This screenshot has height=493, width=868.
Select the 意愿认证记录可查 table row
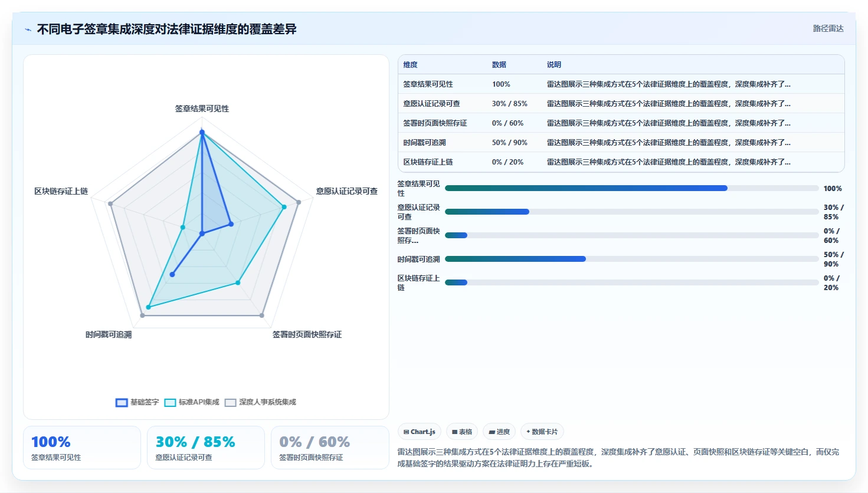tap(621, 104)
